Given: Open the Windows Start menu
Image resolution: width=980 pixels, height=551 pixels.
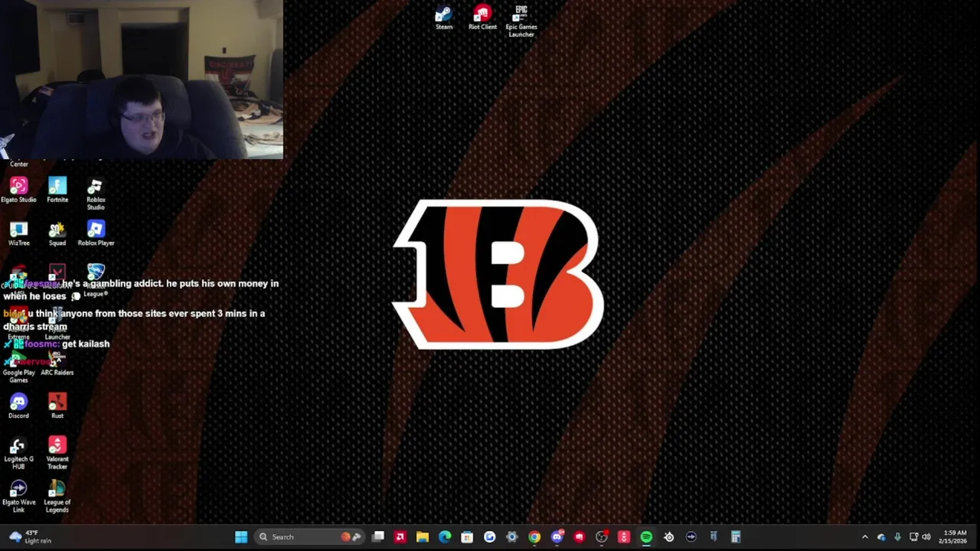Looking at the screenshot, I should tap(241, 537).
